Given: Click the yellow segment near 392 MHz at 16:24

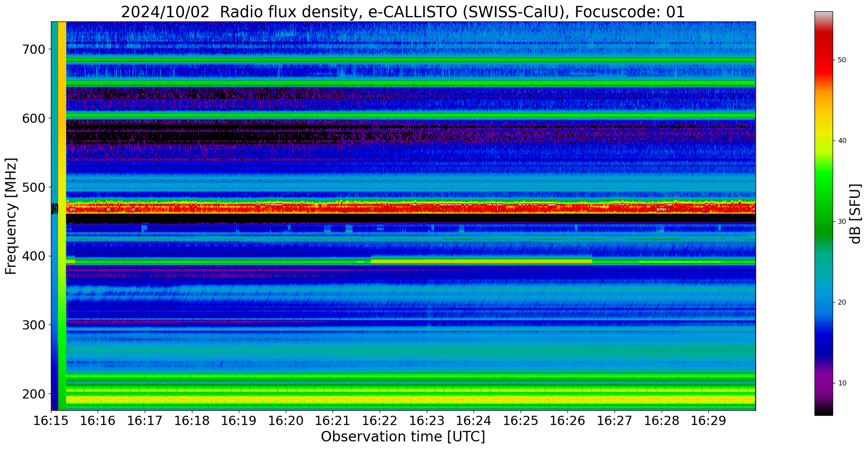Looking at the screenshot, I should (482, 261).
